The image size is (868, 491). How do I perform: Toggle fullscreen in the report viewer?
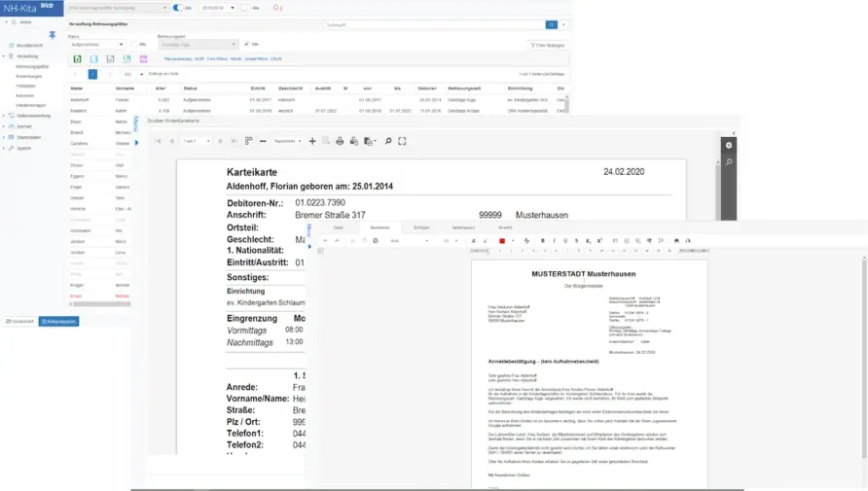click(402, 141)
